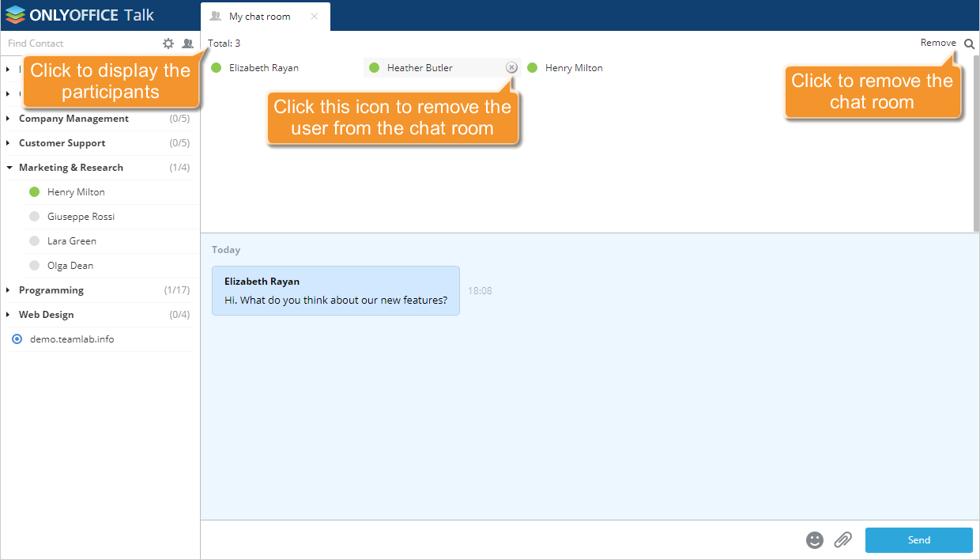Close the My chat room tab
The height and width of the screenshot is (560, 980).
[x=315, y=16]
